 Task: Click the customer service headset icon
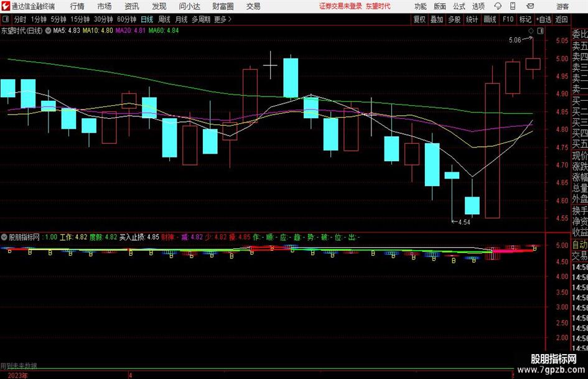tap(498, 6)
